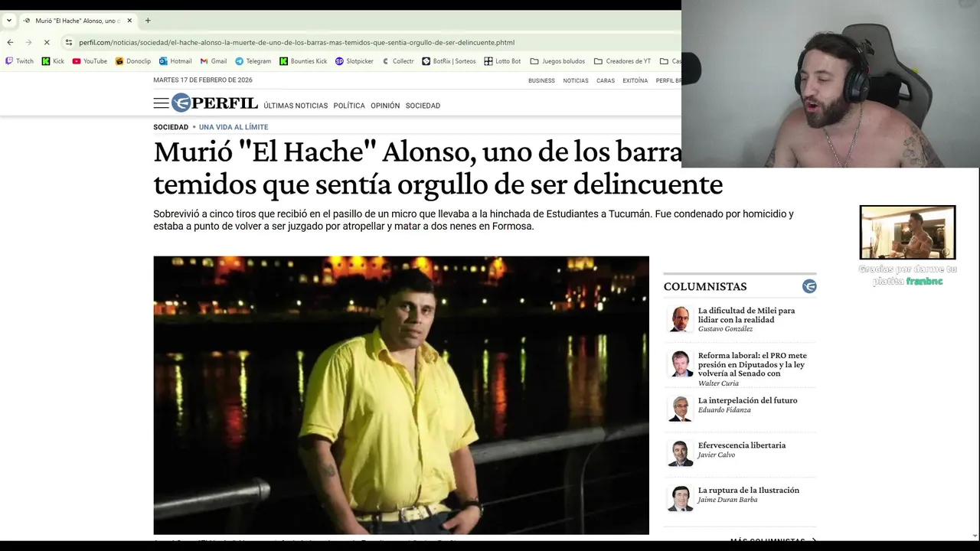Open the Twitch bookmark
The width and height of the screenshot is (980, 551).
tap(20, 61)
